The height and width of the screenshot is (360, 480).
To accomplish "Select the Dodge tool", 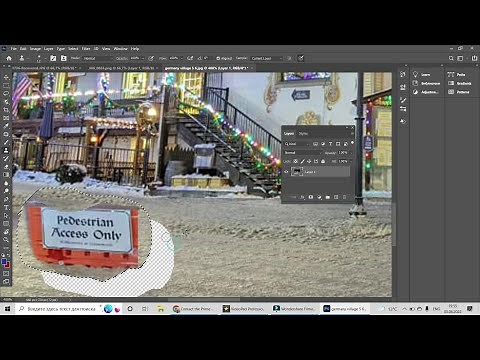I will click(6, 191).
